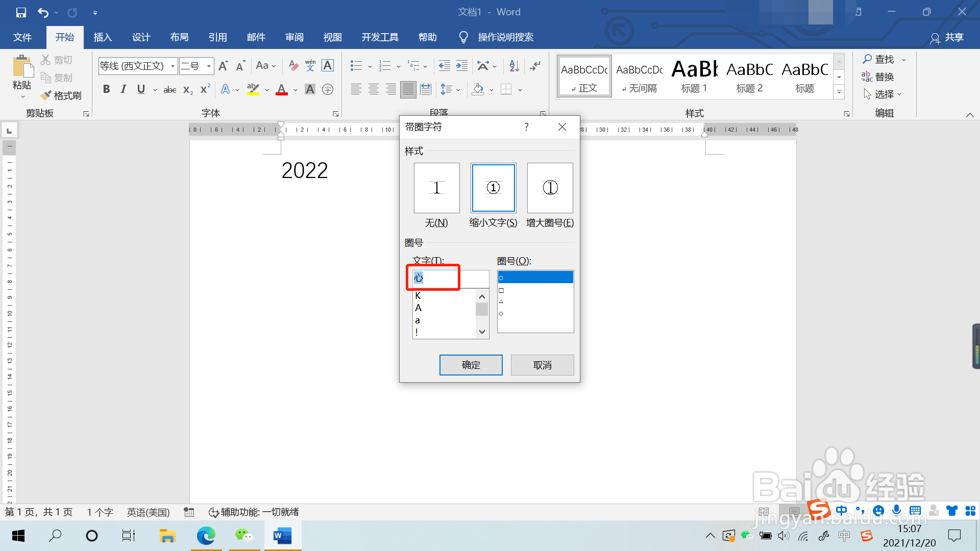Toggle Italic formatting

click(x=123, y=90)
